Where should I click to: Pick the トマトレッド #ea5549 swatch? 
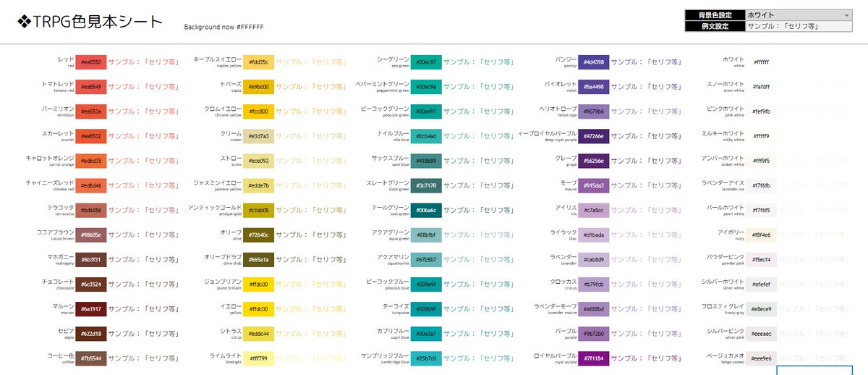click(91, 87)
